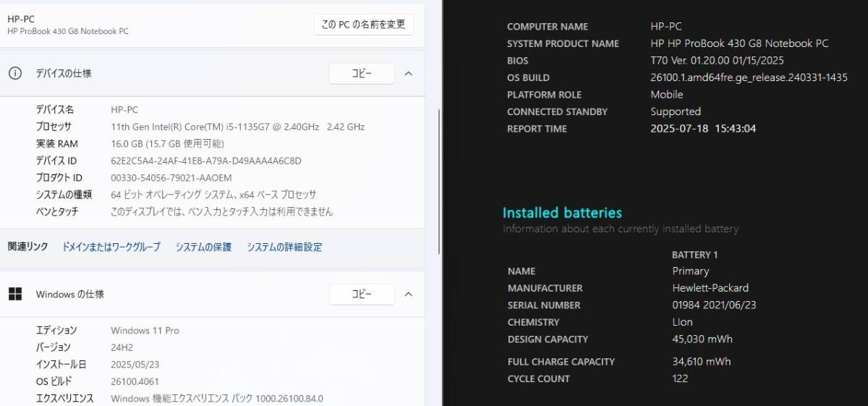Screen dimensions: 868x406
Task: Select the BIOS T70 Ver. 01.20.00 value
Action: [x=717, y=61]
